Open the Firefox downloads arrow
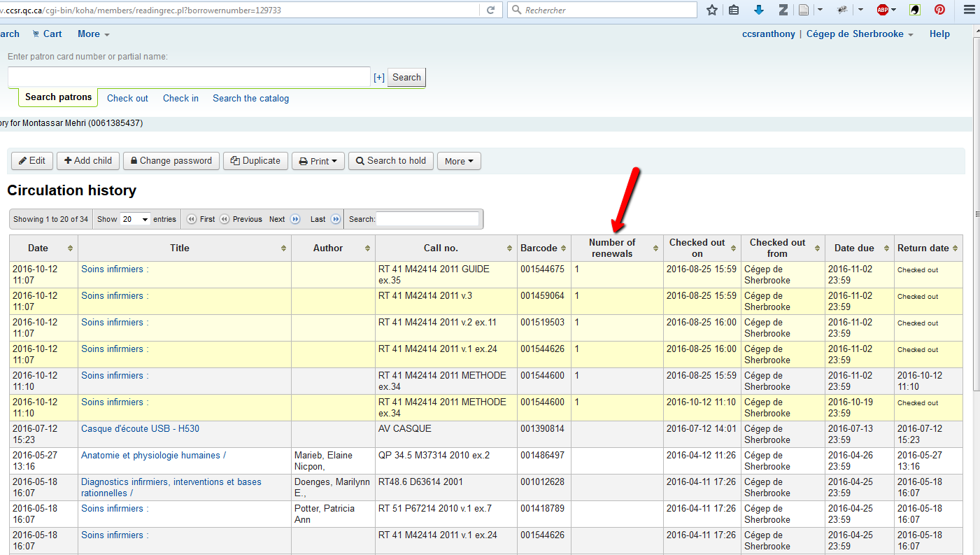 tap(759, 10)
